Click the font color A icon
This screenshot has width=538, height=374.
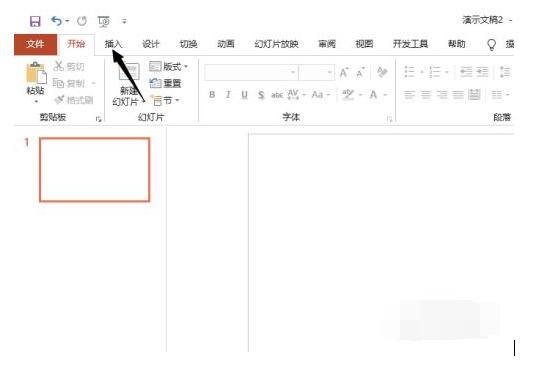pos(373,94)
